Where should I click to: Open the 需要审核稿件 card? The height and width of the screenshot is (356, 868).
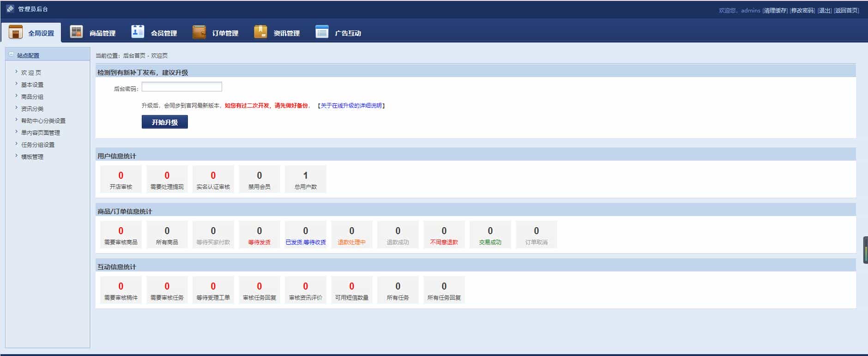coord(121,290)
